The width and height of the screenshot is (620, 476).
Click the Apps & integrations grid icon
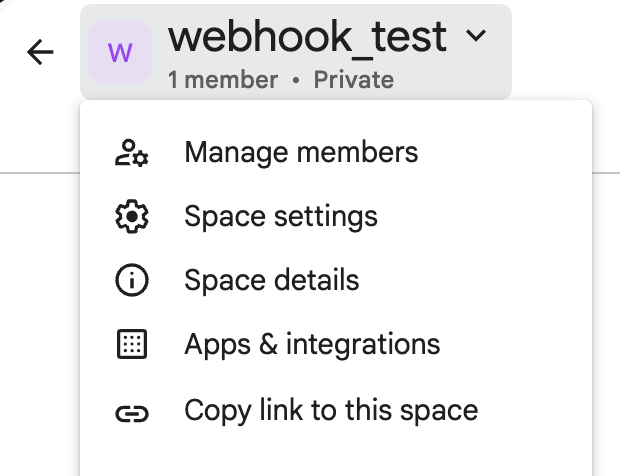pos(132,344)
